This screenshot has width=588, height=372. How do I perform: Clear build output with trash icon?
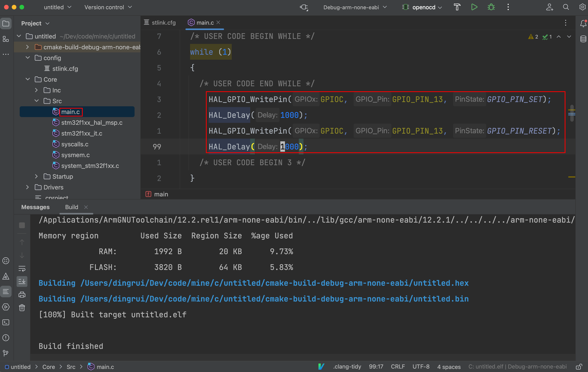22,308
